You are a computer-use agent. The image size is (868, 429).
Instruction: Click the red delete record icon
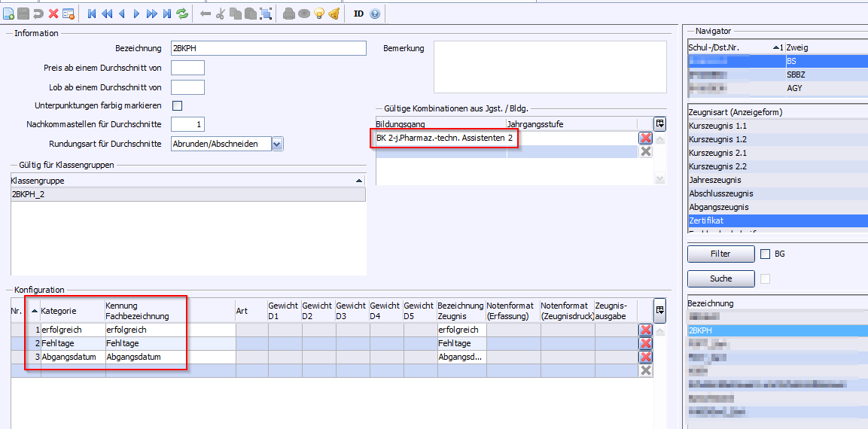53,13
